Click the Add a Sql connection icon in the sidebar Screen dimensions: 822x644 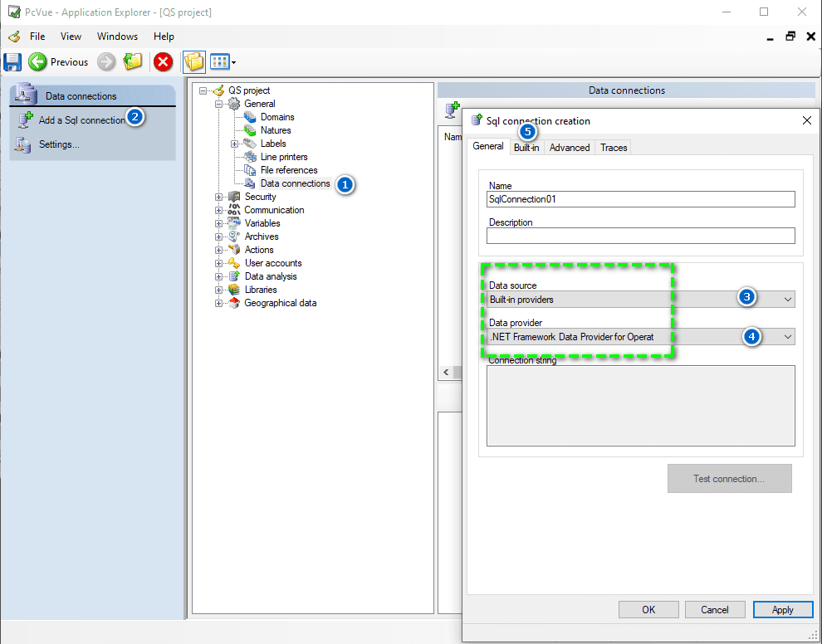[25, 120]
